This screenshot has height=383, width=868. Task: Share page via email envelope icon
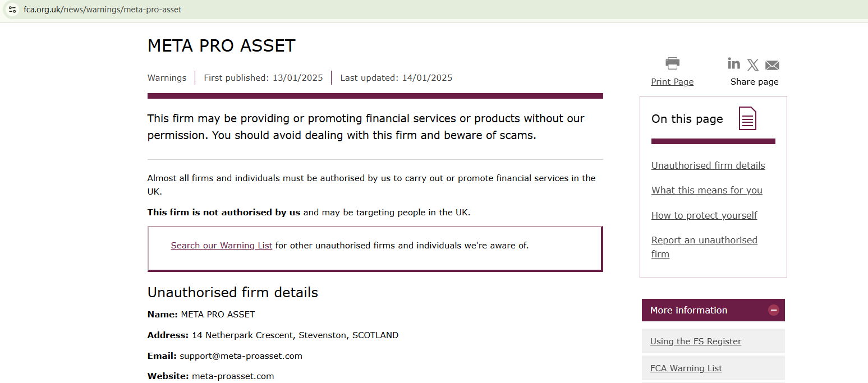coord(772,65)
